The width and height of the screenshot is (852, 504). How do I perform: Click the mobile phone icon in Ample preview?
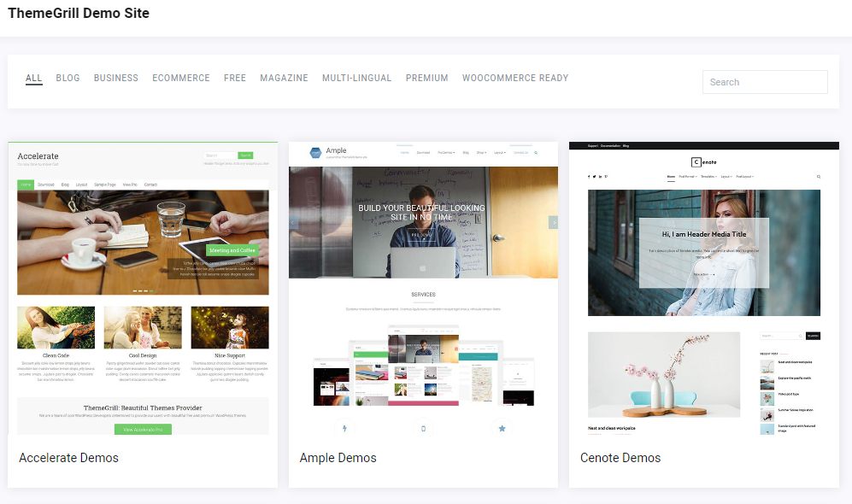point(423,428)
